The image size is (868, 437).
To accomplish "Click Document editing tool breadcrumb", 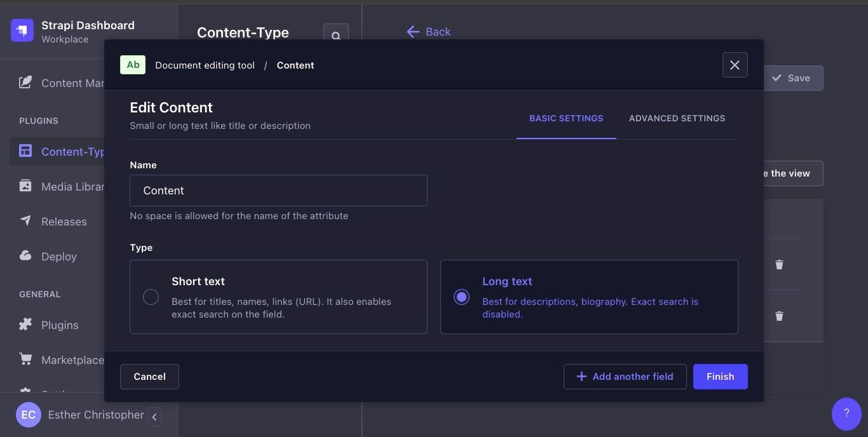I will click(x=205, y=65).
